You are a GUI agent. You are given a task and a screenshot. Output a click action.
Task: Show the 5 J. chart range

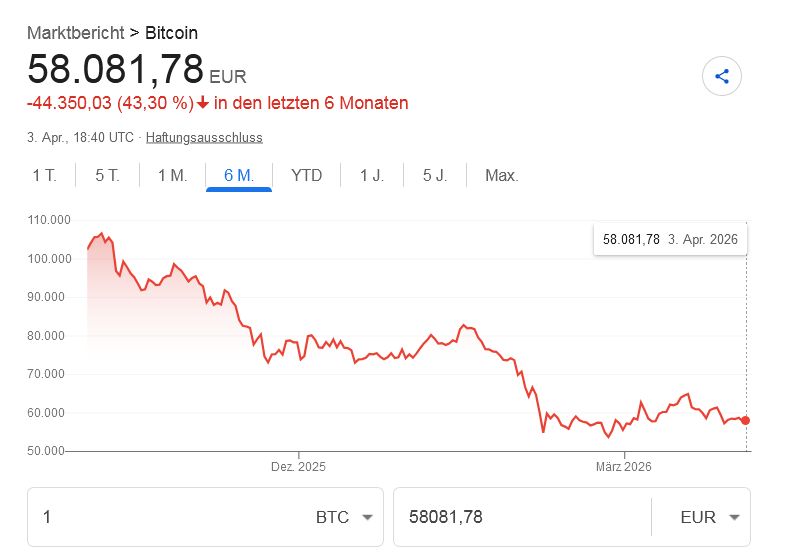(x=435, y=176)
